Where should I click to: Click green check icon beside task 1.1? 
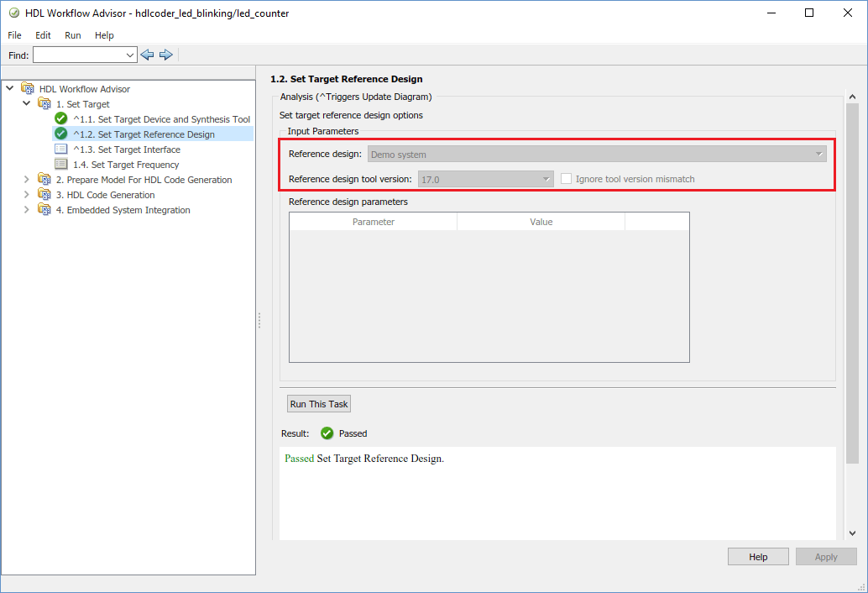60,119
